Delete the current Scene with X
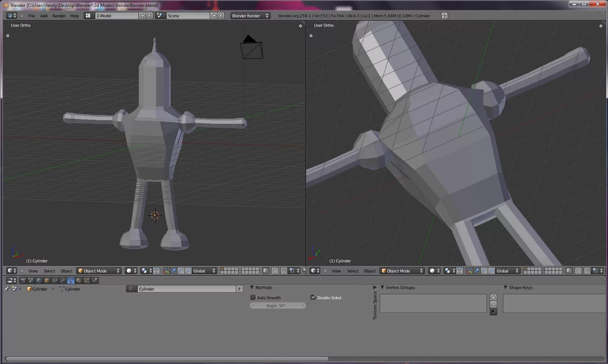Image resolution: width=608 pixels, height=364 pixels. click(x=221, y=16)
